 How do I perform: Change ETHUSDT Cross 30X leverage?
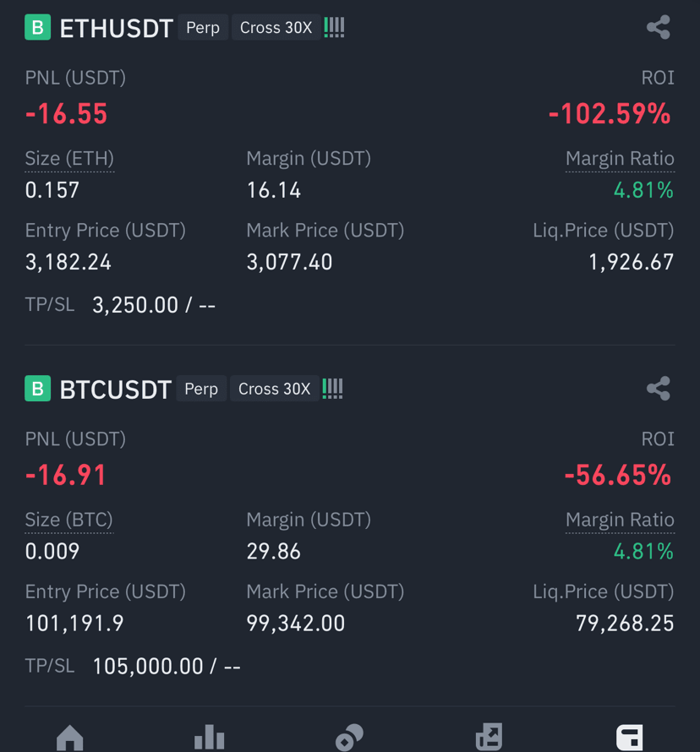276,27
